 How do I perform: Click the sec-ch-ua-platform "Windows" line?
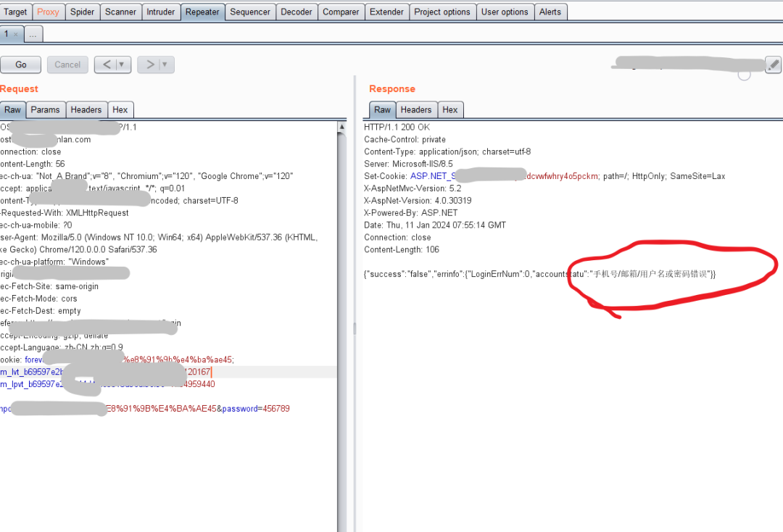click(54, 262)
